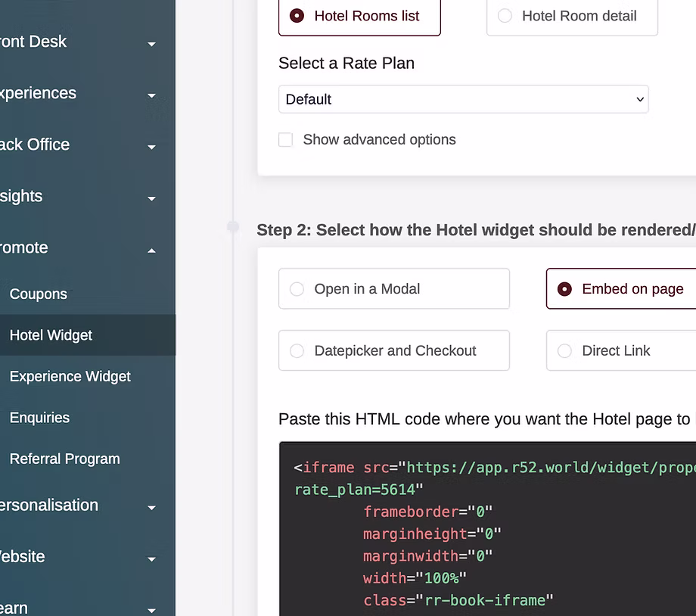Collapse the Promote section arrow
The height and width of the screenshot is (616, 696).
[151, 250]
